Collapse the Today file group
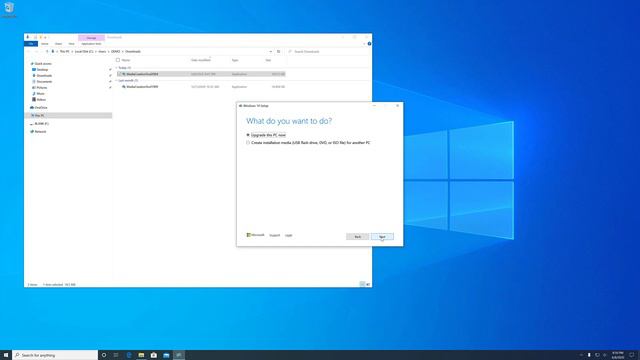The image size is (640, 360). [x=116, y=68]
